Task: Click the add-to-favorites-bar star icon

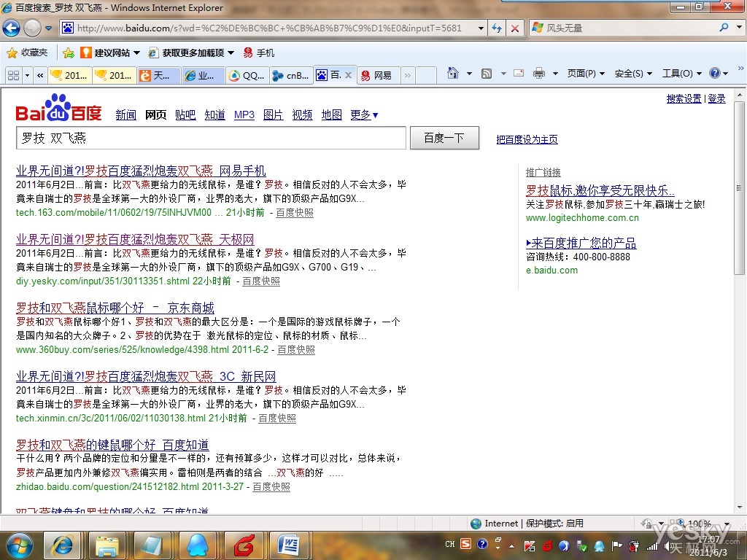Action: tap(69, 52)
